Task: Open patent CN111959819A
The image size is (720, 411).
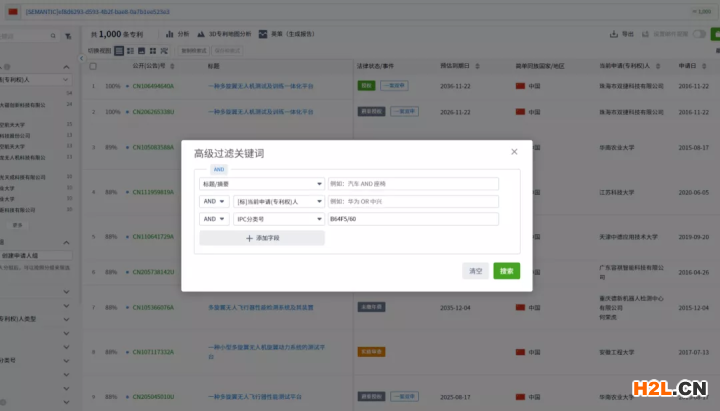Action: pyautogui.click(x=153, y=192)
